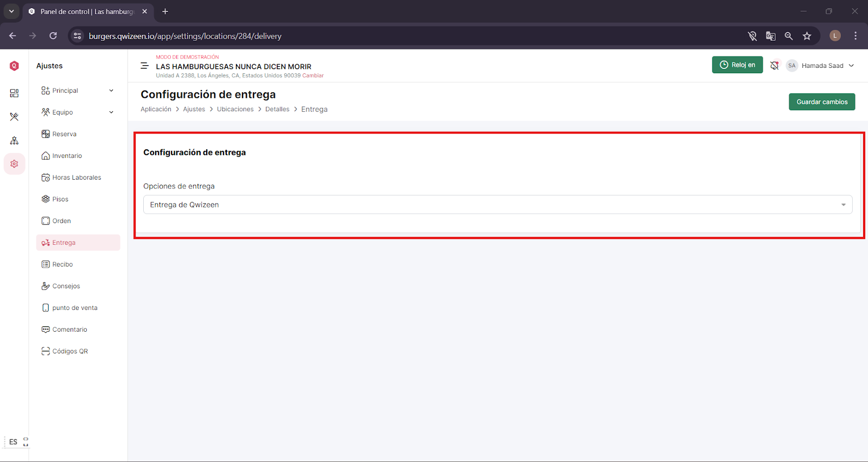This screenshot has width=868, height=462.
Task: Close the Panel de control tab
Action: 144,11
